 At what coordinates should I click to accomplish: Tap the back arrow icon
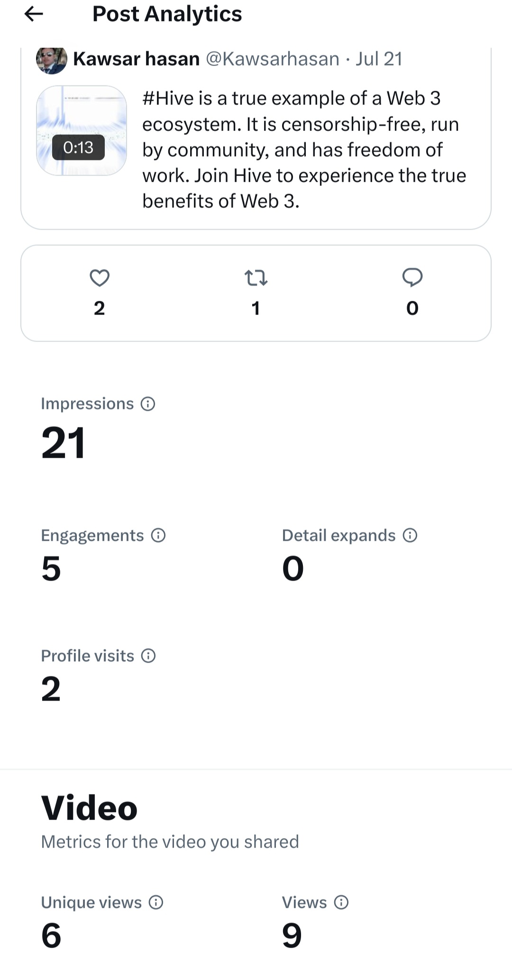[34, 14]
